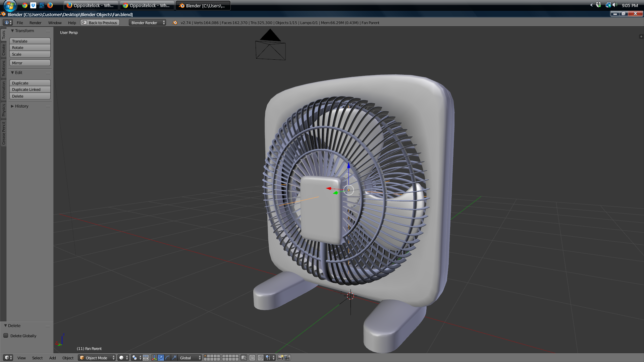
Task: Toggle manipulate center points icon
Action: [146, 358]
